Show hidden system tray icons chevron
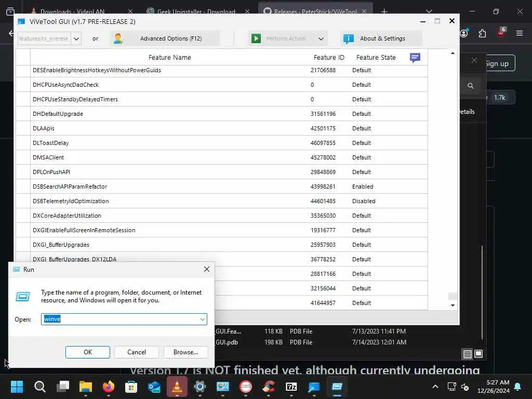Viewport: 532px width, 399px height. (x=435, y=387)
